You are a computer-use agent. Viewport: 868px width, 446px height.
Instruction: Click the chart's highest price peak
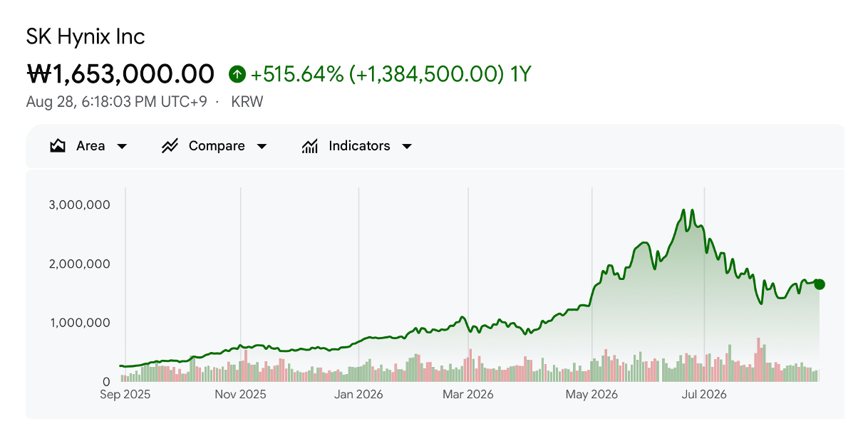(x=683, y=210)
